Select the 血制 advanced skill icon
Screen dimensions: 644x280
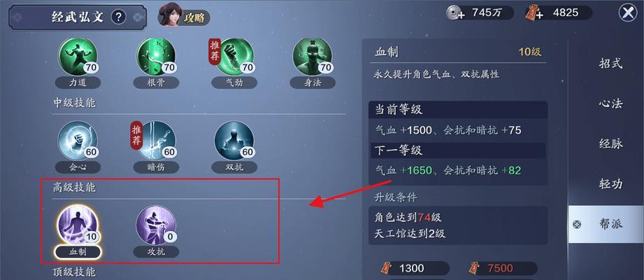click(x=78, y=225)
